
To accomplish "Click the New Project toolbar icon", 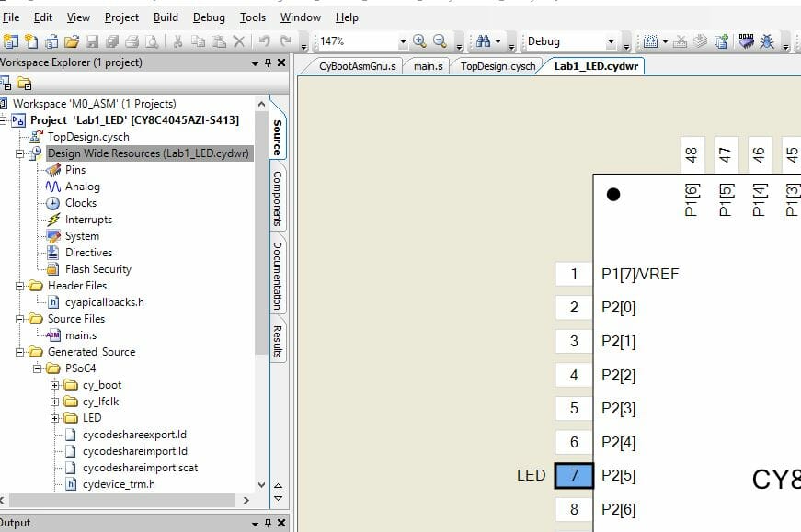I will pyautogui.click(x=11, y=41).
